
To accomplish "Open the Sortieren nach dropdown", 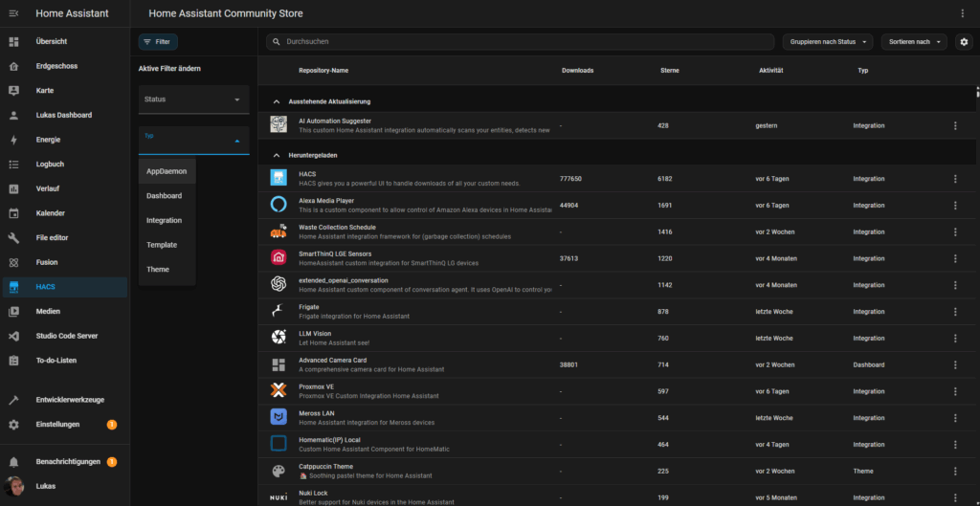I will pyautogui.click(x=914, y=42).
